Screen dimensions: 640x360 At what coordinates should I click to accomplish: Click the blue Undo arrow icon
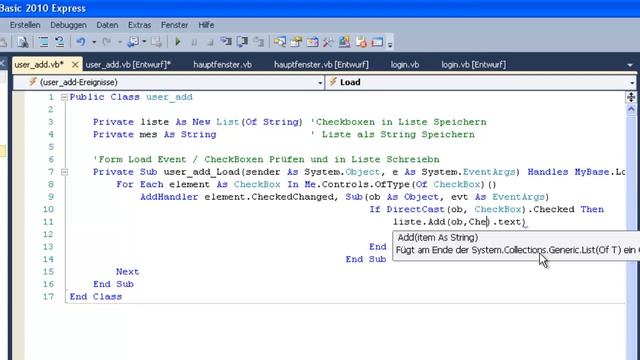(x=81, y=42)
